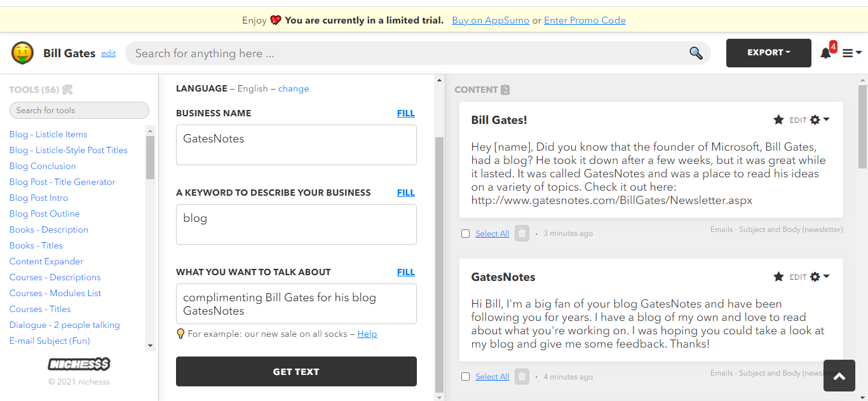Open notifications via the bell icon
868x401 pixels.
[825, 53]
